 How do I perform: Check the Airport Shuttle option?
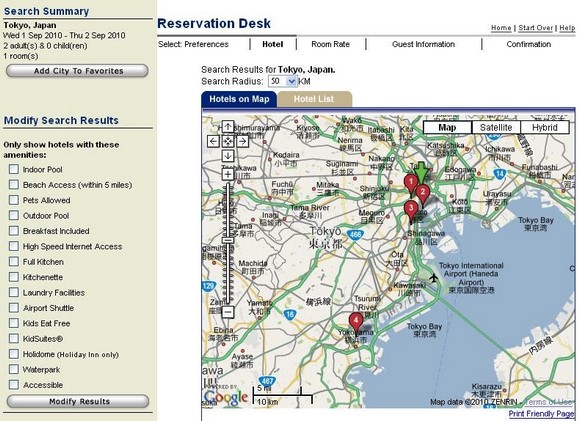(x=14, y=308)
